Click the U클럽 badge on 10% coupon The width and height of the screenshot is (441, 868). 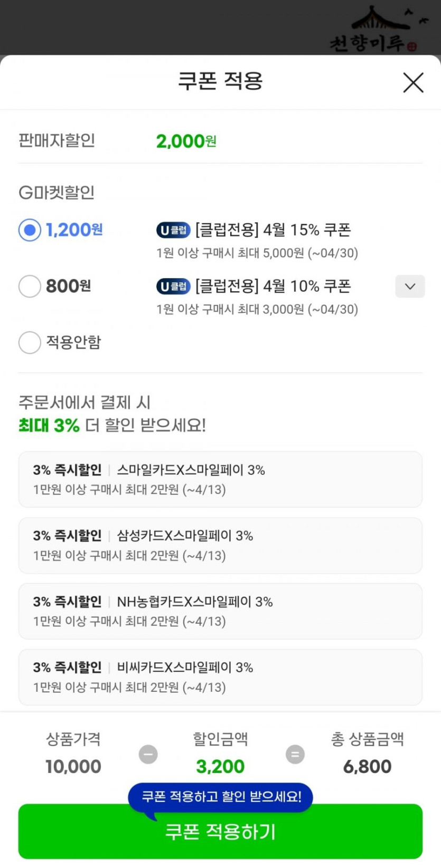tap(173, 287)
